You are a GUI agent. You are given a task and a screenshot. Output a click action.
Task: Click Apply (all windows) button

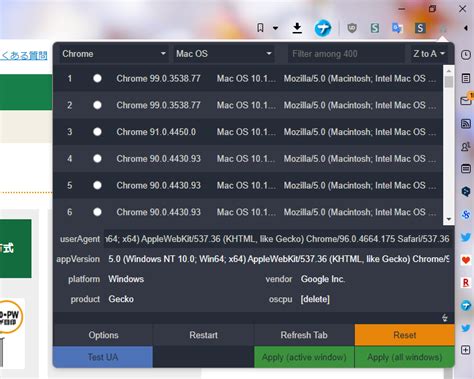click(x=405, y=357)
